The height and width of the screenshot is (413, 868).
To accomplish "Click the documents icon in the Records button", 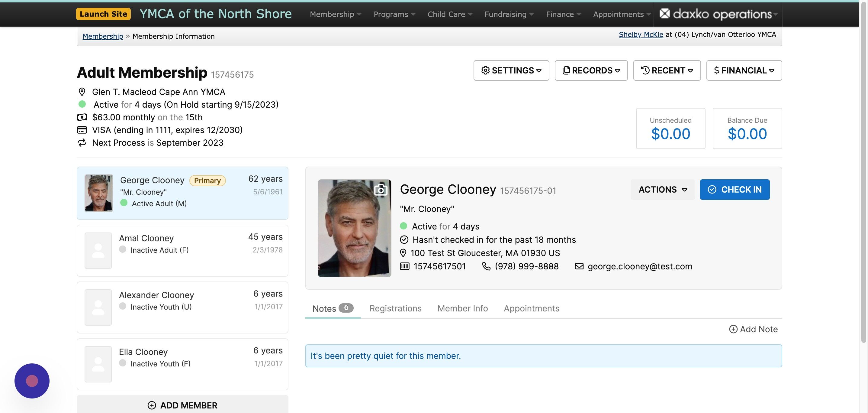I will tap(566, 70).
